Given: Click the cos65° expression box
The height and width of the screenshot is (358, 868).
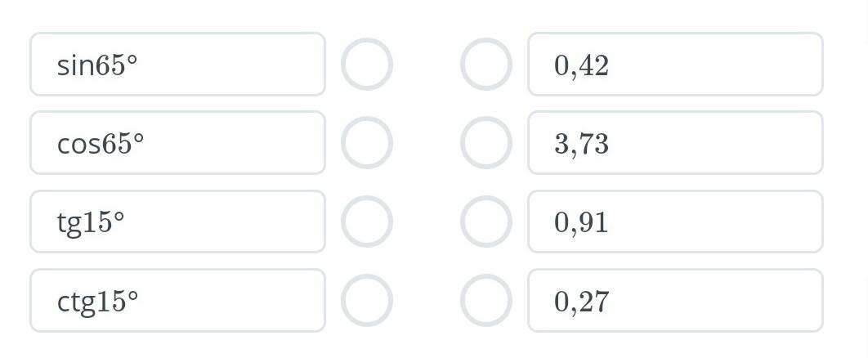Looking at the screenshot, I should (x=177, y=143).
